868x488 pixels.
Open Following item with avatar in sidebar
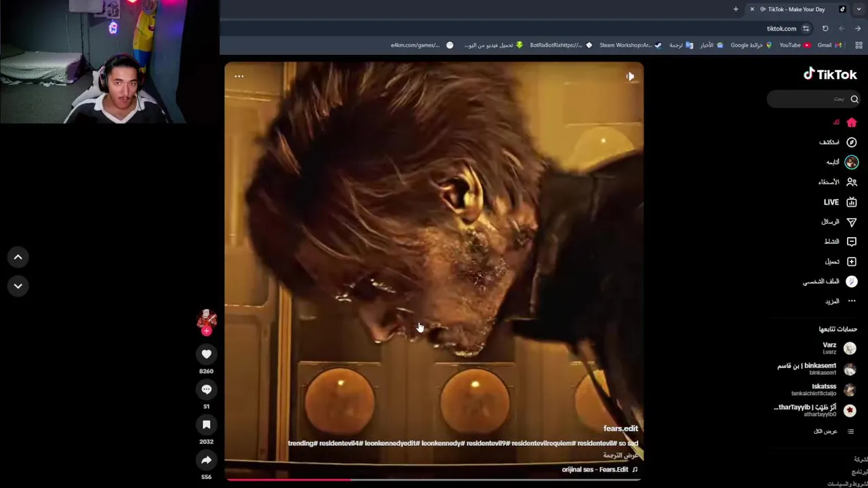[x=842, y=162]
